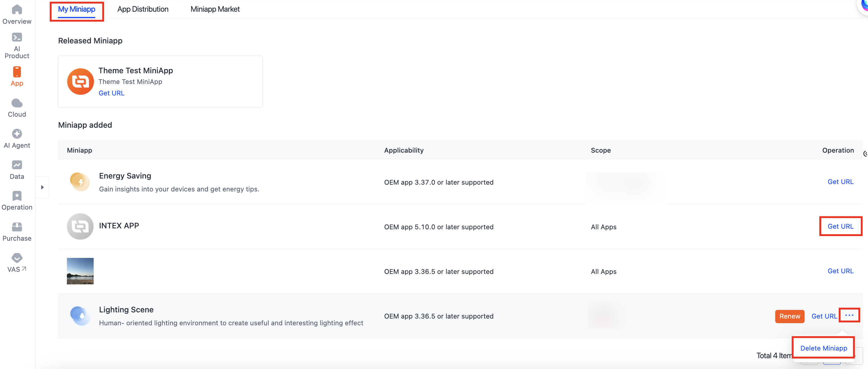The width and height of the screenshot is (868, 369).
Task: Select the Operation sidebar icon
Action: coord(17,196)
